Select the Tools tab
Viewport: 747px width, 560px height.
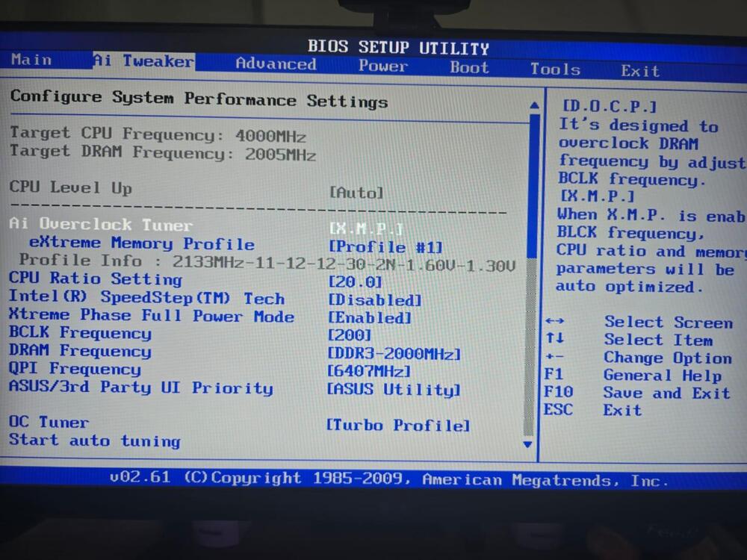555,69
